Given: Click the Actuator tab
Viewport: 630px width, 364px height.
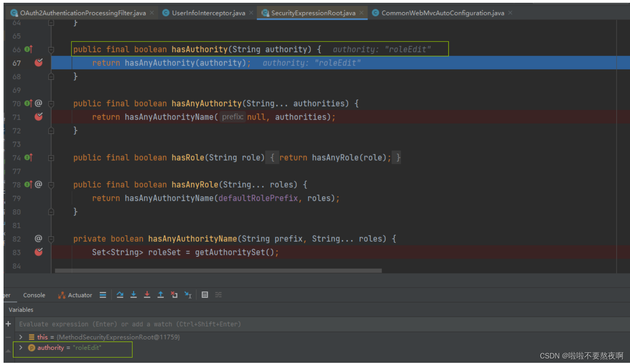Looking at the screenshot, I should (75, 295).
